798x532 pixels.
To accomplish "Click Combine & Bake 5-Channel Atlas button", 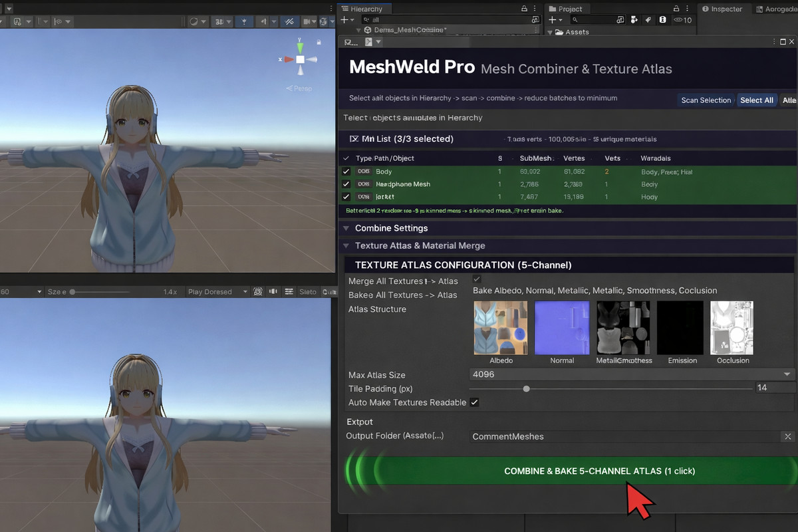I will click(569, 471).
